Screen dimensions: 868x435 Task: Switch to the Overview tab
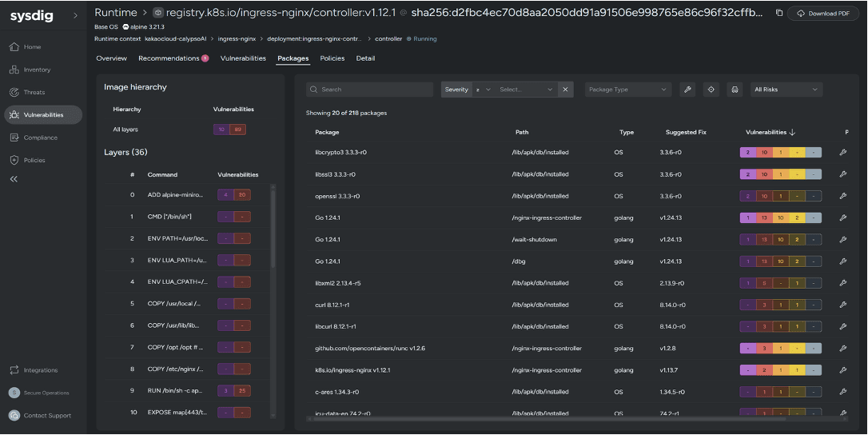[x=111, y=58]
